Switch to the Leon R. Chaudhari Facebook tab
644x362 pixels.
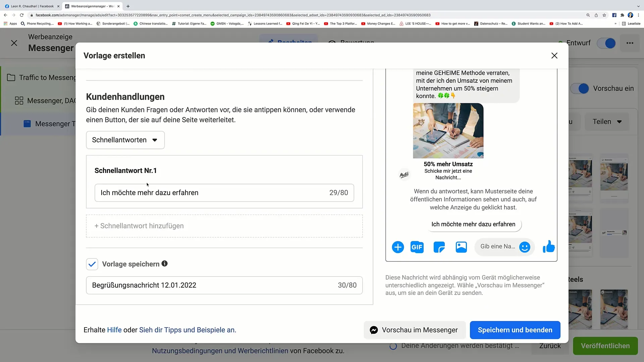(x=32, y=6)
